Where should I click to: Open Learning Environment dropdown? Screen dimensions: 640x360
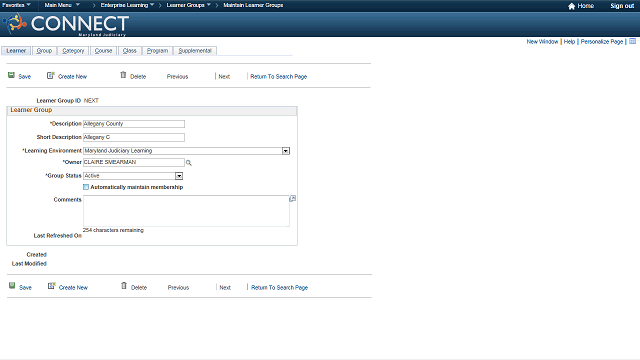[x=286, y=151]
